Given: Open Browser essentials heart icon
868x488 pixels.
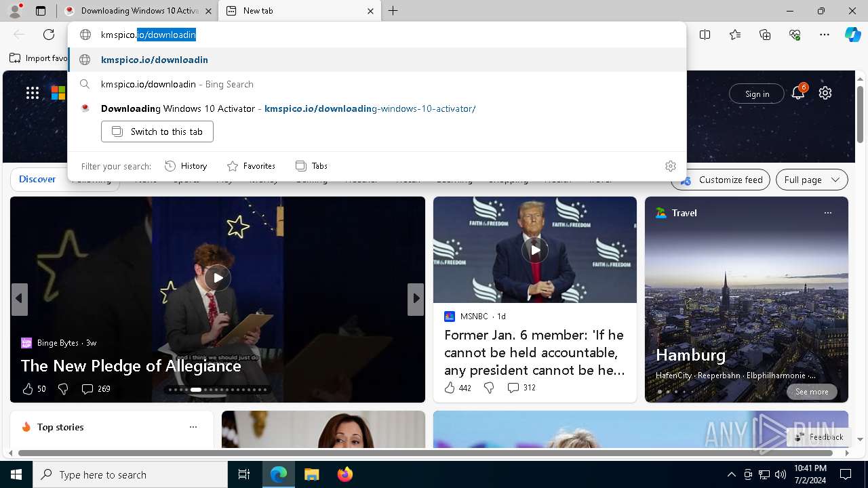Looking at the screenshot, I should tap(795, 35).
